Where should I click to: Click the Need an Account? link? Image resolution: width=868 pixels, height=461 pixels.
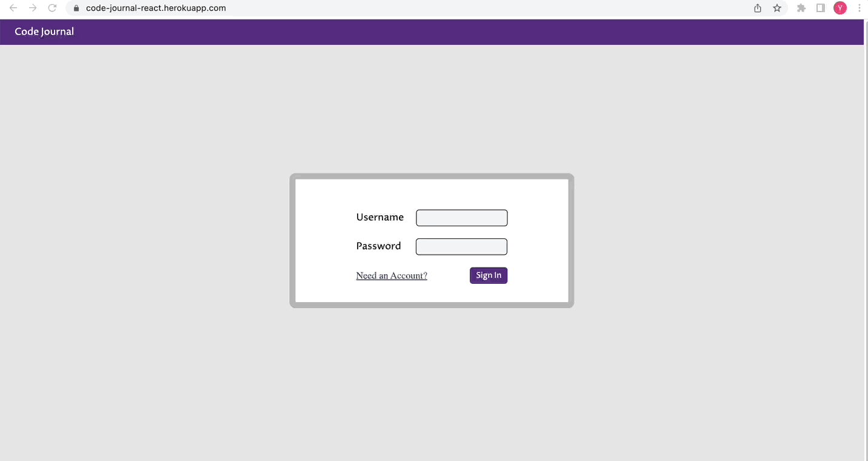(x=392, y=276)
